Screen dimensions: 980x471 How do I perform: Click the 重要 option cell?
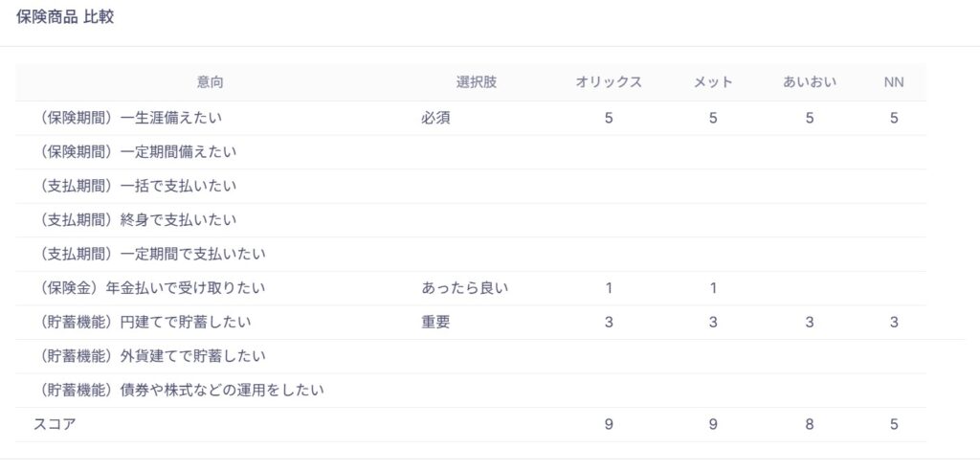pyautogui.click(x=435, y=322)
